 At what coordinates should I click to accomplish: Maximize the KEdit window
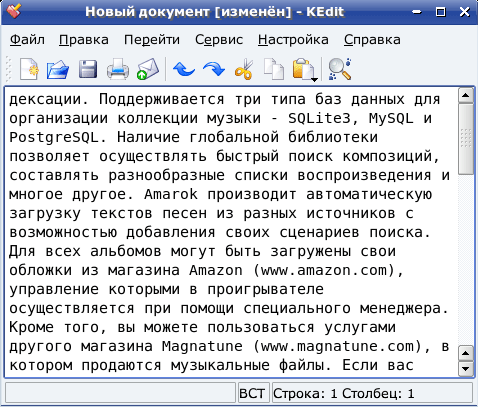pos(441,12)
